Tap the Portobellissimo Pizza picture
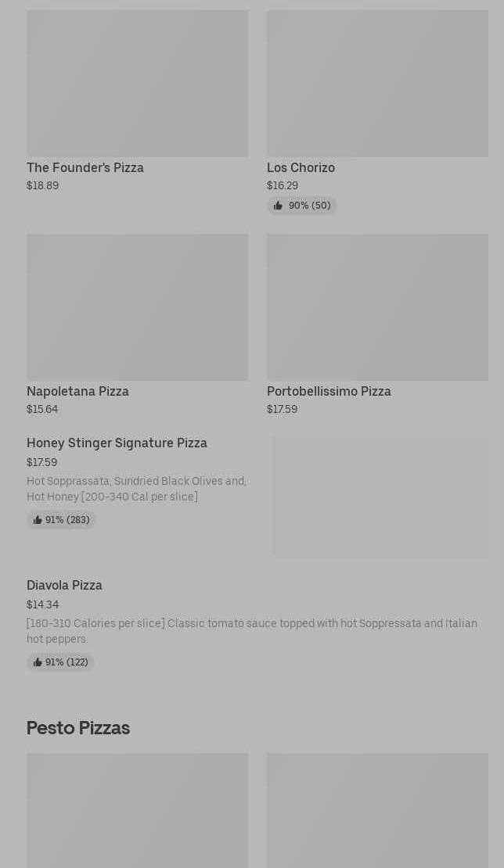This screenshot has height=868, width=504. [377, 307]
